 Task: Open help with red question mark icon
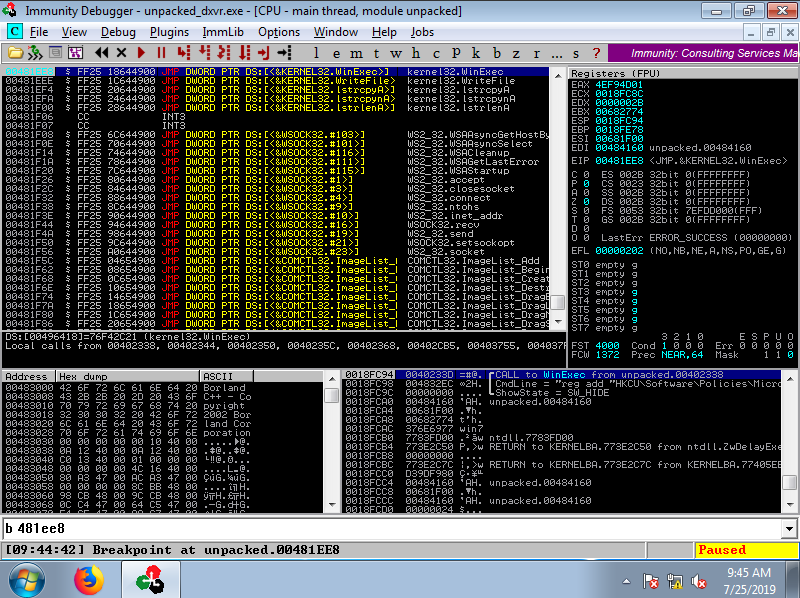coord(596,53)
